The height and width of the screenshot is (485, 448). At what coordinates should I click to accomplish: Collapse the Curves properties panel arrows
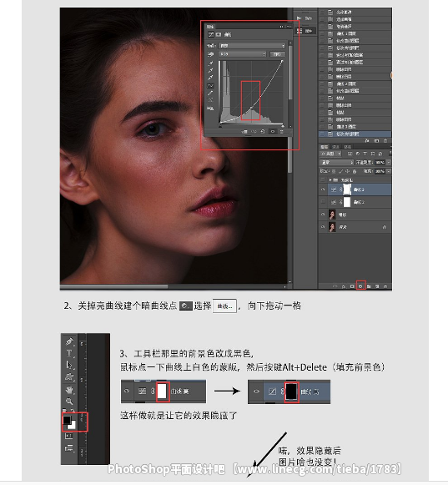click(281, 27)
